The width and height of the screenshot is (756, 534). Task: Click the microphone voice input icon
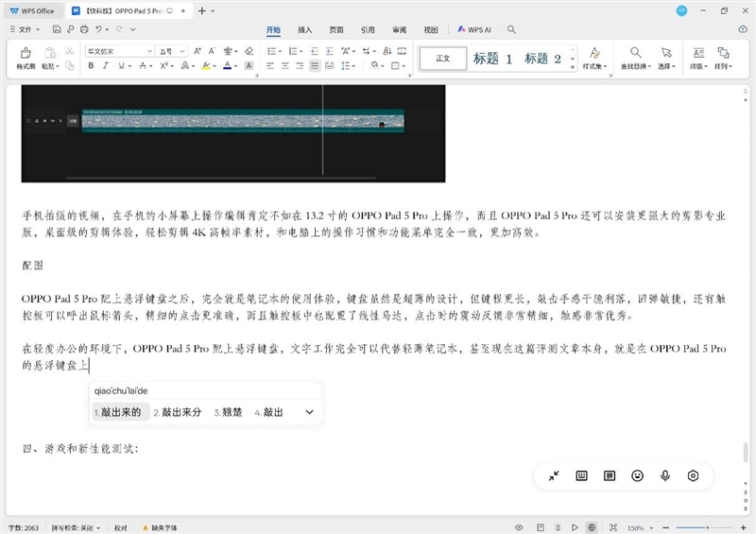point(665,476)
